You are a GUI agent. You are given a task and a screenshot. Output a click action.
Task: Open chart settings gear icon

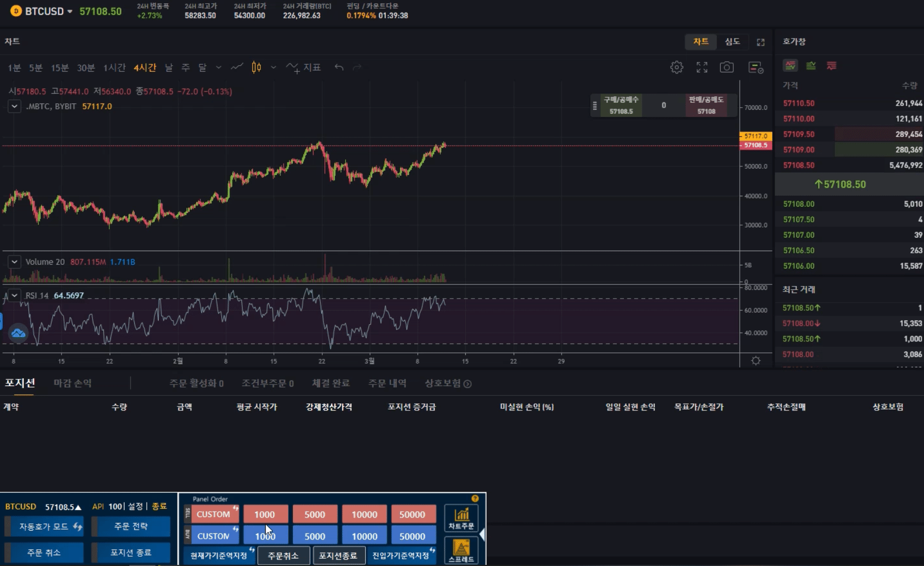click(x=677, y=67)
